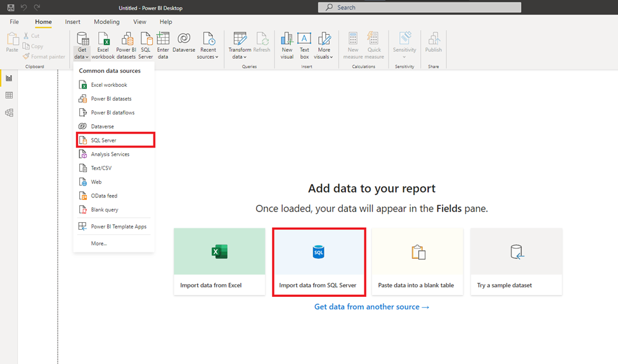Click the Dataverse ribbon icon

click(x=184, y=42)
